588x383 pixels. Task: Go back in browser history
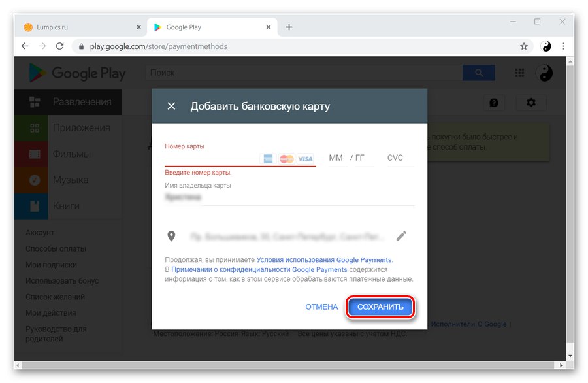point(25,46)
